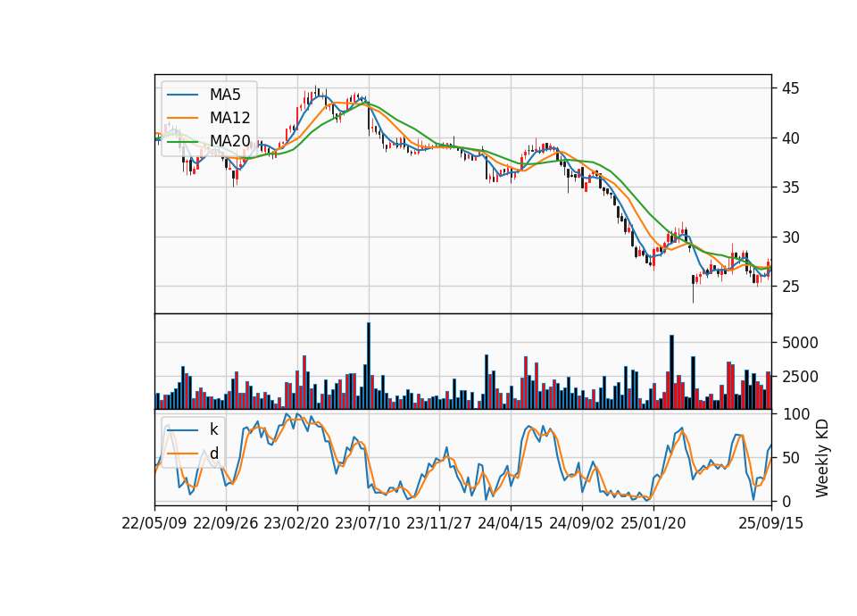This screenshot has height=616, width=857.
Task: Click the Weekly KD axis label
Action: [x=822, y=458]
